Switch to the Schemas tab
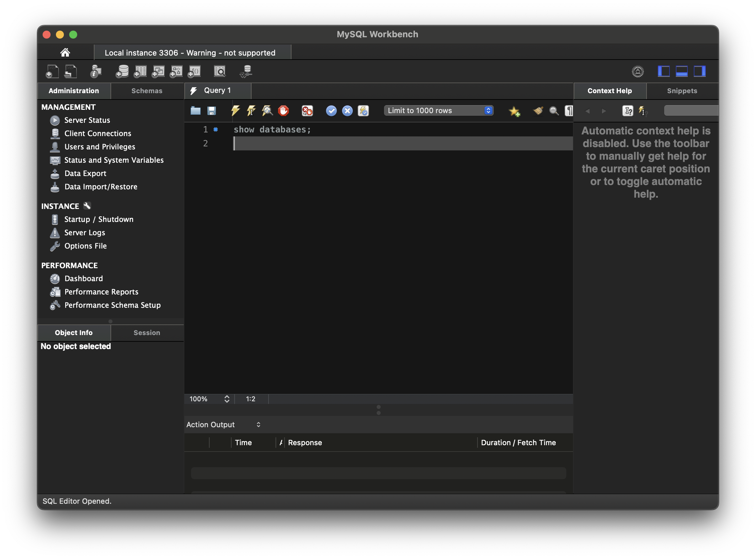The width and height of the screenshot is (756, 559). pyautogui.click(x=146, y=91)
